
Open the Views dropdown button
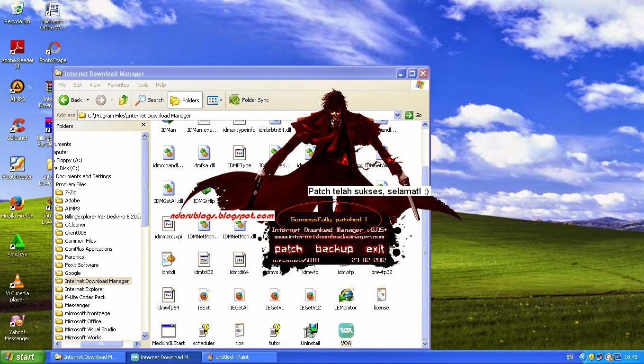[x=215, y=100]
